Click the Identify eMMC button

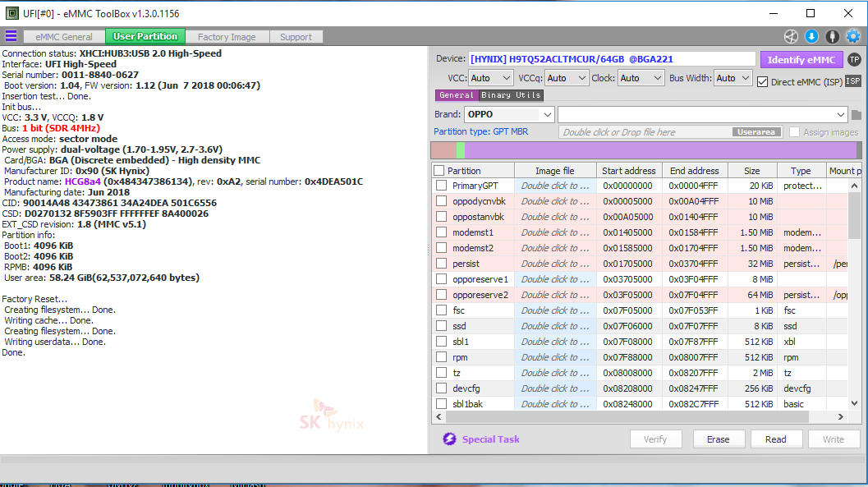pyautogui.click(x=801, y=60)
